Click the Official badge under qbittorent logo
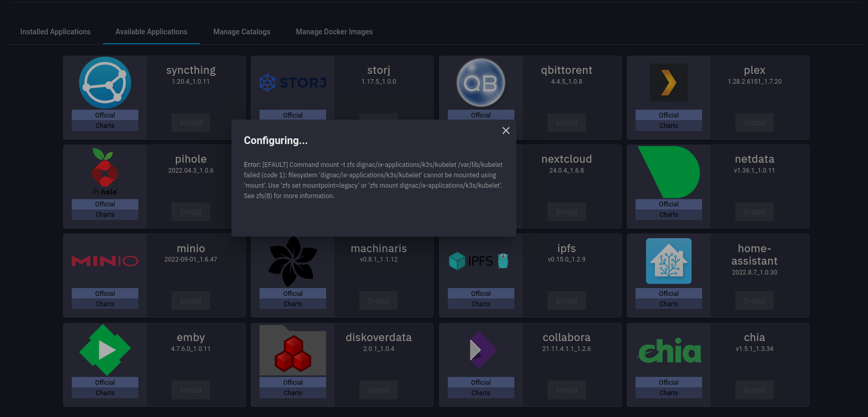Image resolution: width=868 pixels, height=417 pixels. coord(481,115)
